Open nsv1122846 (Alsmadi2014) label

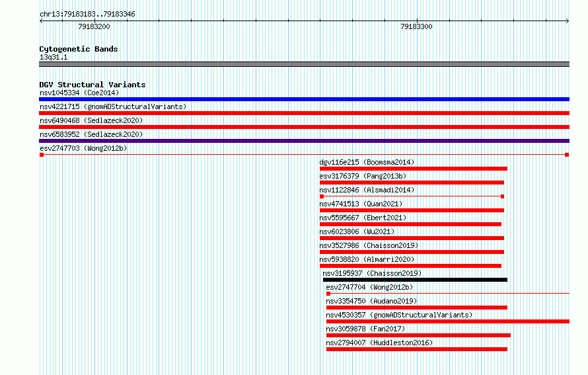(x=367, y=190)
